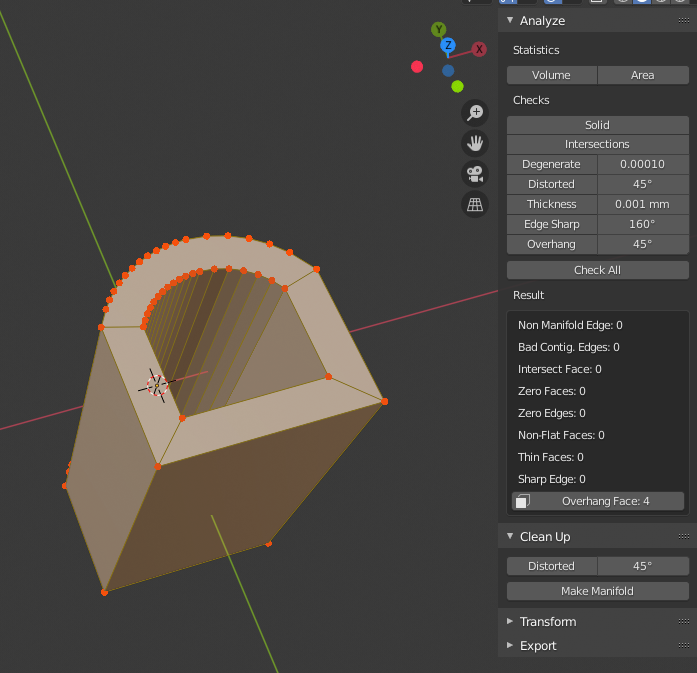Expand the Export panel
The width and height of the screenshot is (697, 673).
[x=510, y=645]
